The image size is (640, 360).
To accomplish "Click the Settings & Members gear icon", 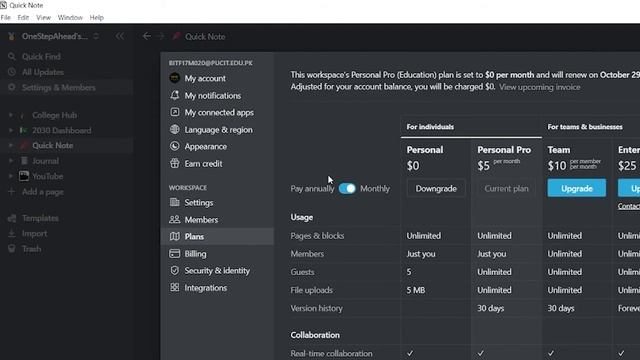I will 12,87.
